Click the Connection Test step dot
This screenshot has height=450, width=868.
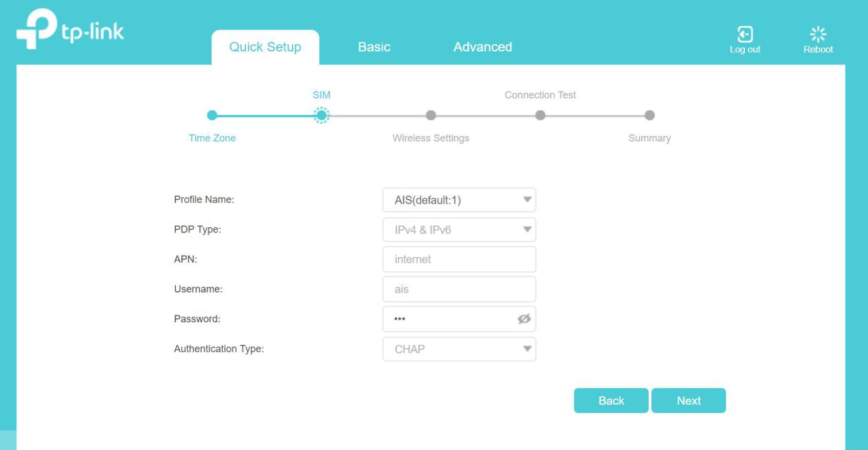[x=540, y=115]
